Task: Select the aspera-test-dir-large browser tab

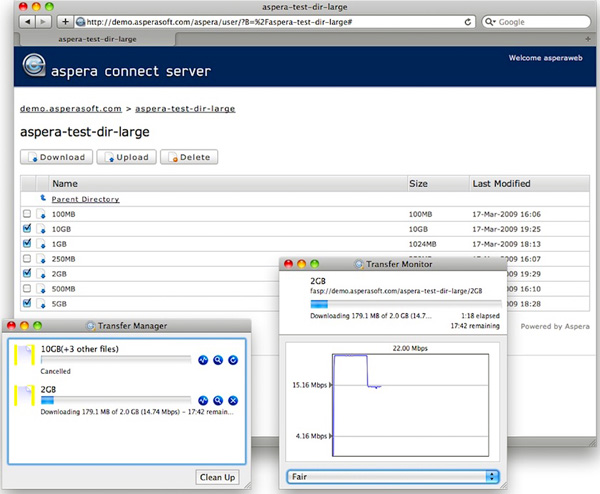Action: pyautogui.click(x=98, y=40)
